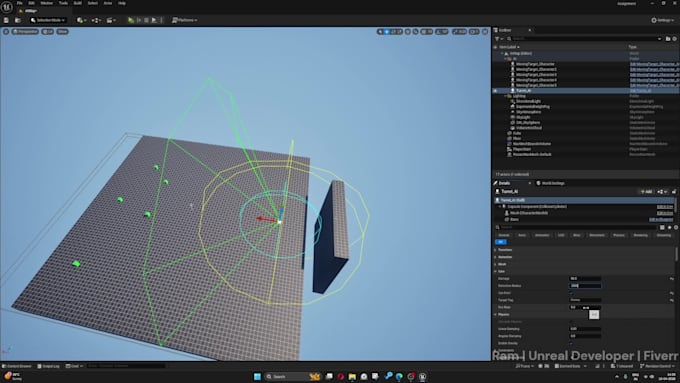
Task: Open the Show viewport flags dropdown
Action: tap(62, 32)
